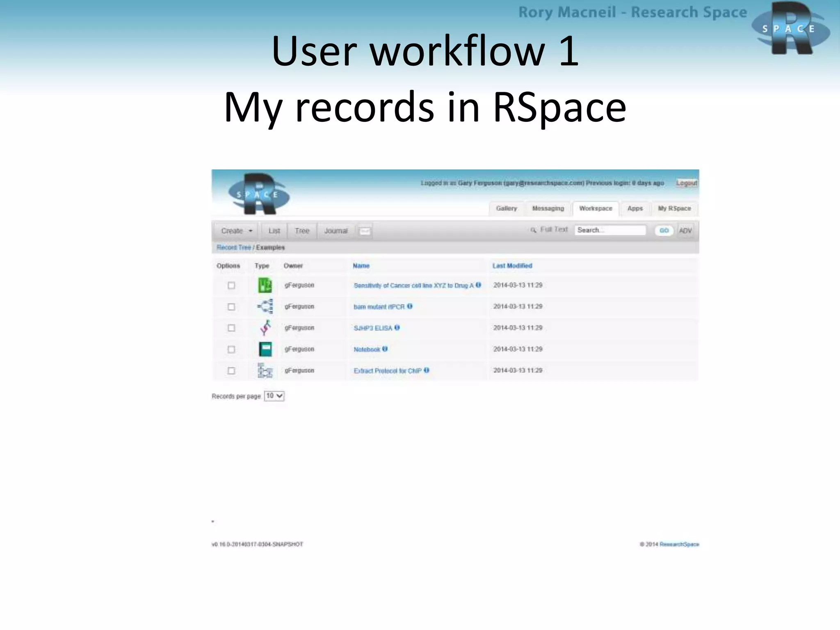Click version text v0.16.0 SNAPSHOT in footer

click(x=257, y=544)
